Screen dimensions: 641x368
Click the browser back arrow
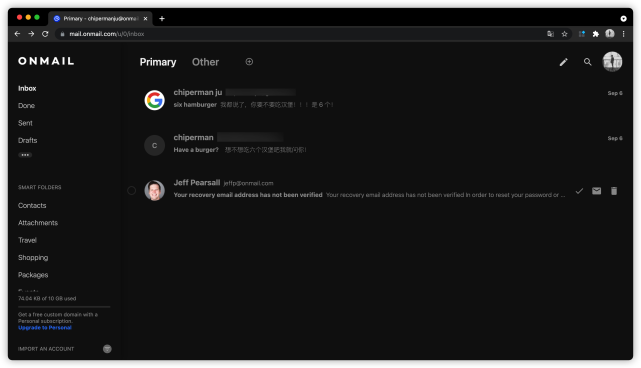pos(17,34)
